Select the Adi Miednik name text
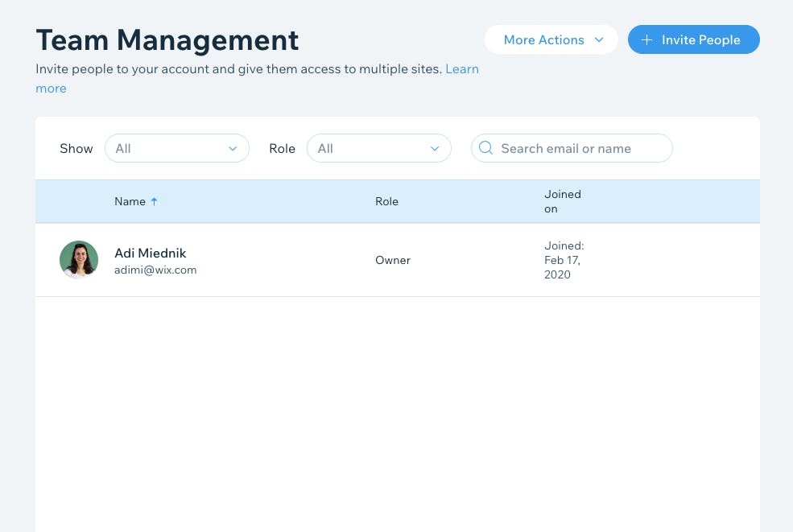 click(151, 254)
